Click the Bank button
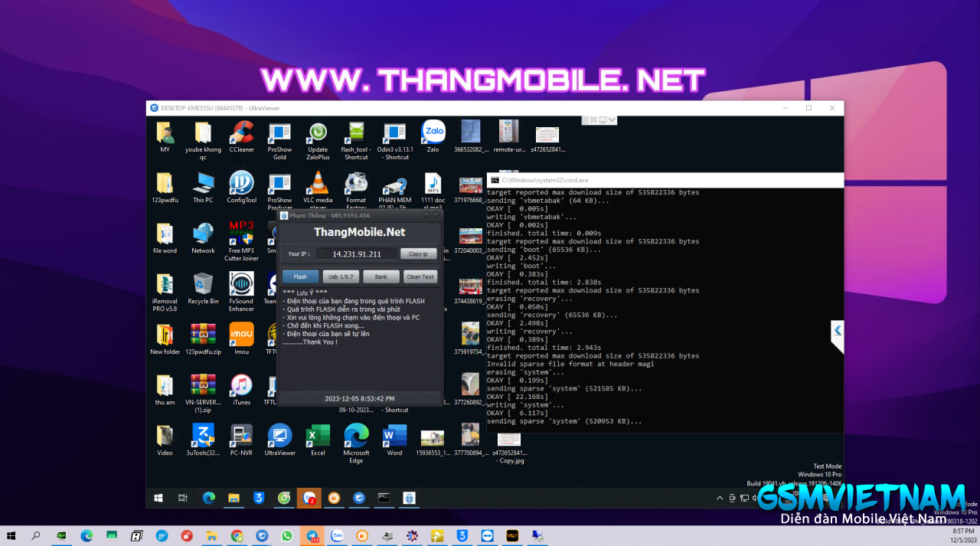Viewport: 980px width, 546px height. point(381,276)
